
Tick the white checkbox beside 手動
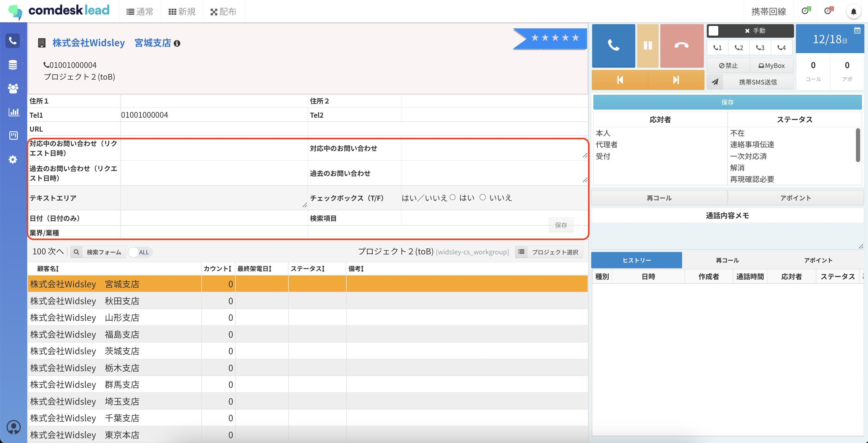(x=713, y=31)
